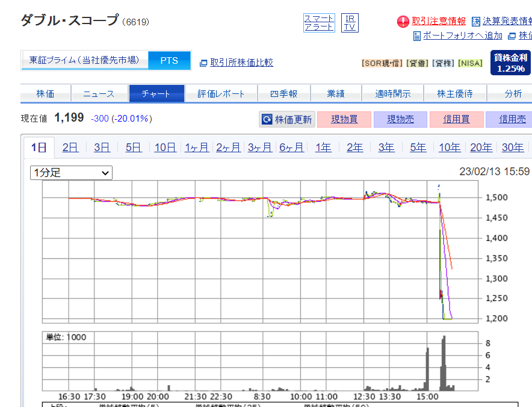Click the 単位: 1000 volume unit label
The width and height of the screenshot is (532, 407).
click(66, 337)
